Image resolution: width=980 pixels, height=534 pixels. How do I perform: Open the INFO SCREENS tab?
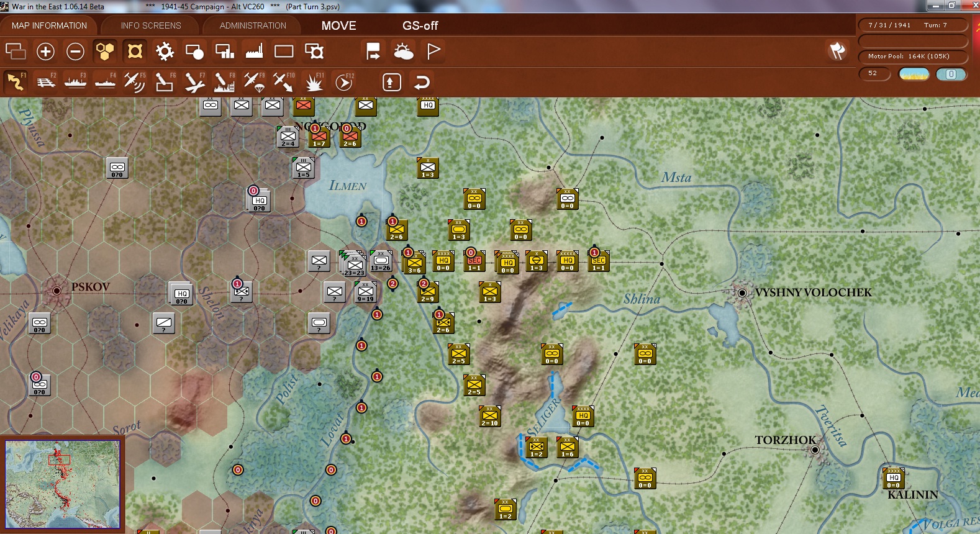151,25
